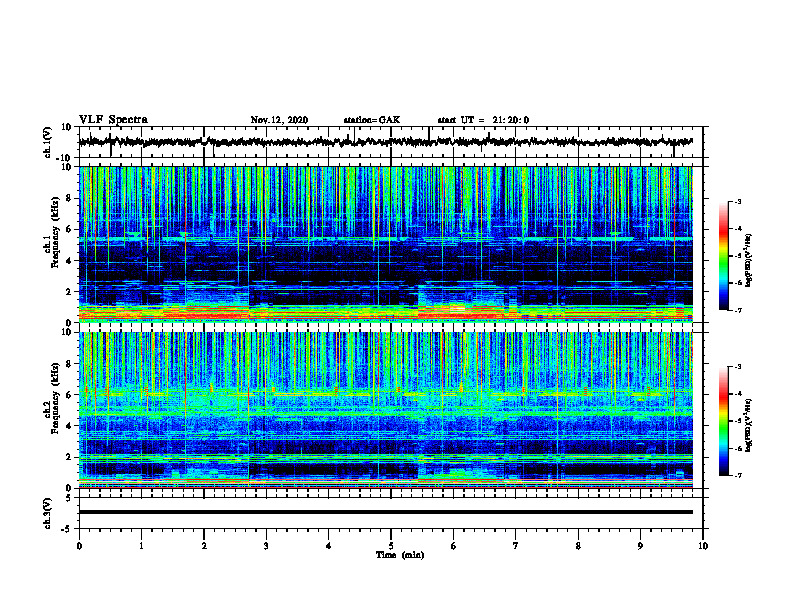Viewport: 792px width, 612px height.
Task: Select the 'start UT = 21:20:0' text
Action: (483, 120)
